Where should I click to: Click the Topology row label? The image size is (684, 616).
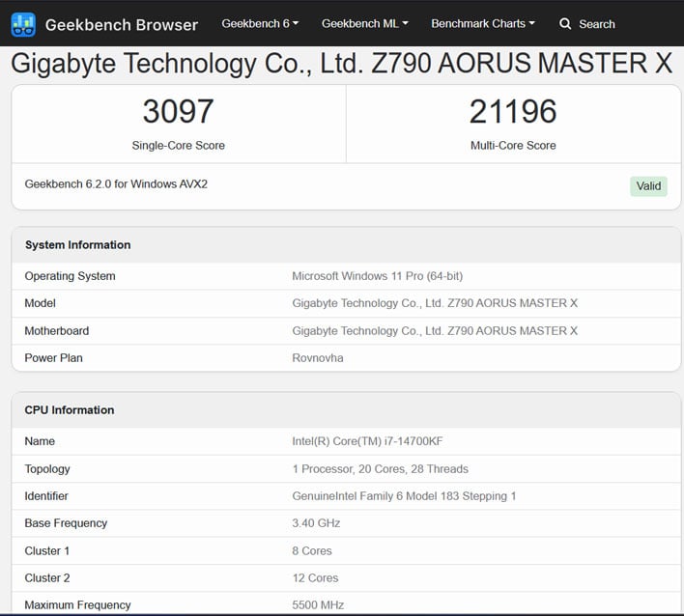(47, 469)
